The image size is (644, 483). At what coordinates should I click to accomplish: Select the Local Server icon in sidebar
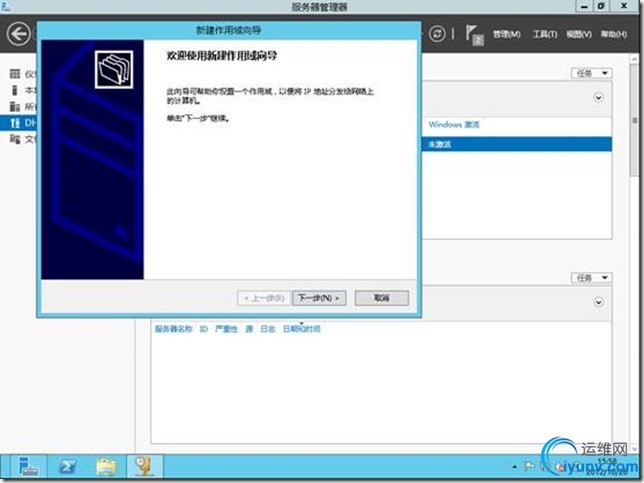pos(15,90)
